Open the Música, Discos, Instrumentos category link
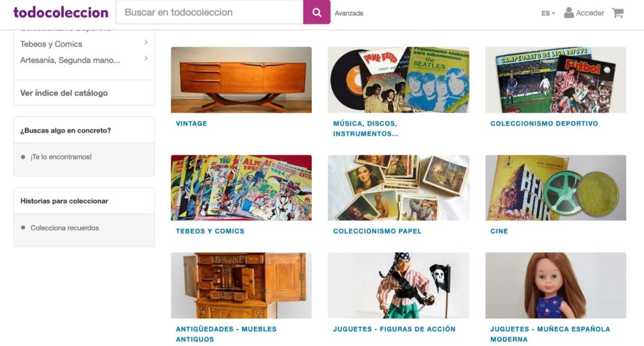 coord(366,129)
